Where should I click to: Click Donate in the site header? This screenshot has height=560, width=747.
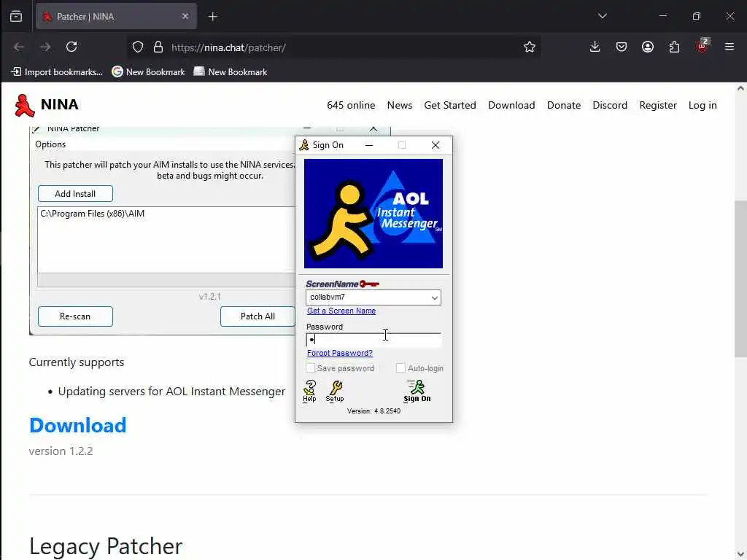click(x=564, y=105)
